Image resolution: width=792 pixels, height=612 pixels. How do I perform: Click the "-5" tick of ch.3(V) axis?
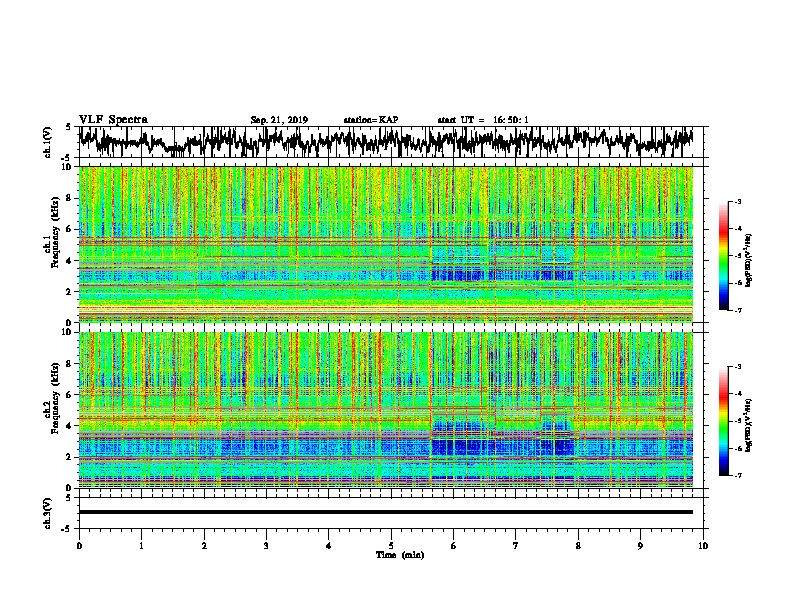point(68,529)
